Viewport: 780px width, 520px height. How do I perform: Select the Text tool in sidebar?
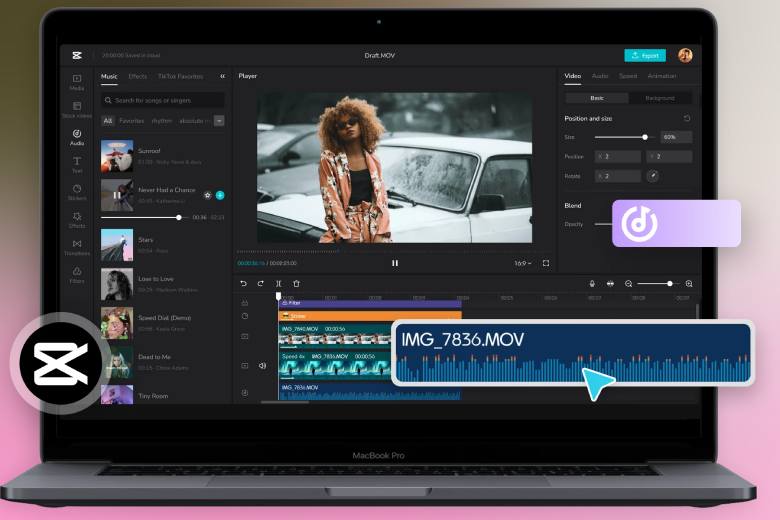(77, 164)
